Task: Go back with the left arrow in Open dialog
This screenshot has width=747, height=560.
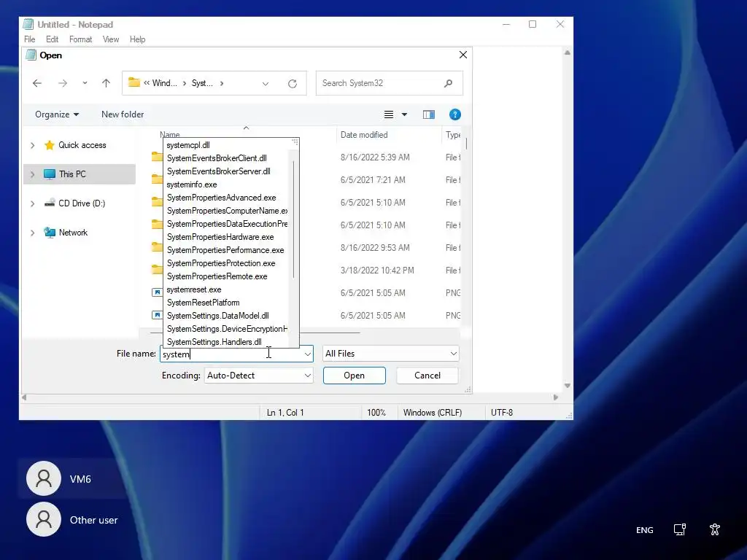Action: 37,83
